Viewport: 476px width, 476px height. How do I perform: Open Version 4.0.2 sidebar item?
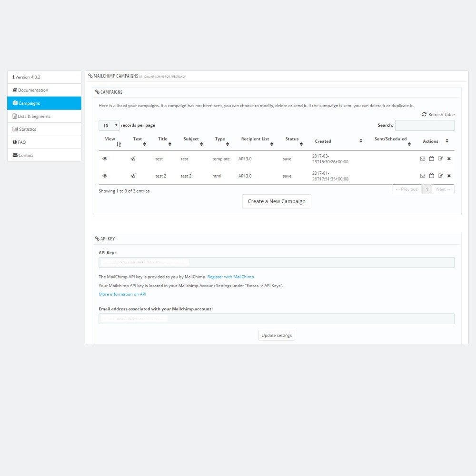44,77
